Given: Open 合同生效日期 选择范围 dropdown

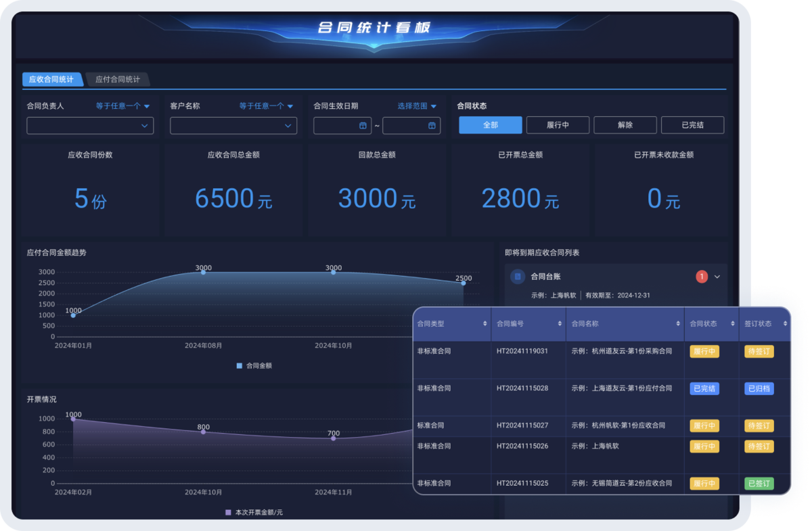Looking at the screenshot, I should pos(417,106).
